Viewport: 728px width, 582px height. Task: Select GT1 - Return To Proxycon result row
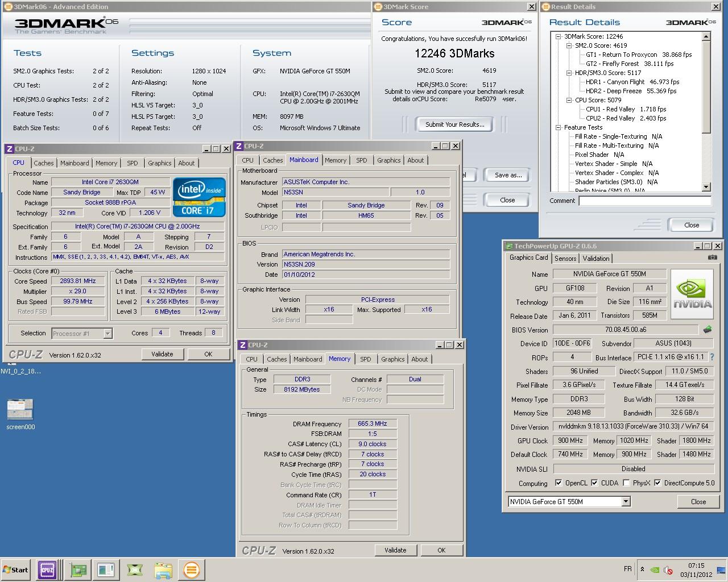click(639, 55)
